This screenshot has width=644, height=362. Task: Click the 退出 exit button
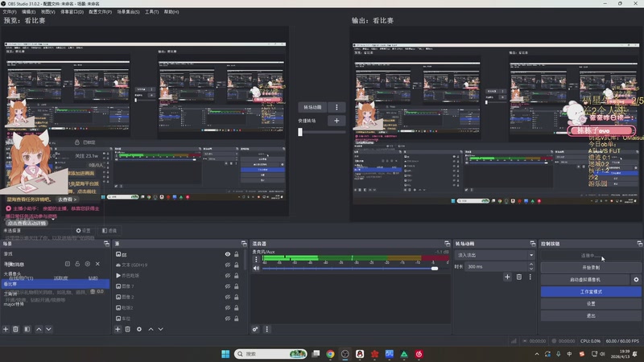point(591,315)
